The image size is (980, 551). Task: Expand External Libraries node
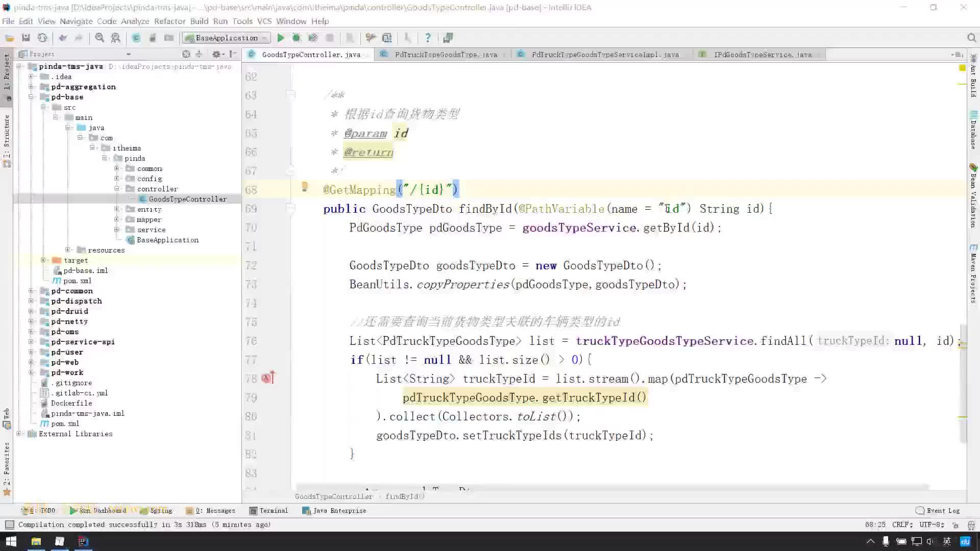(19, 434)
